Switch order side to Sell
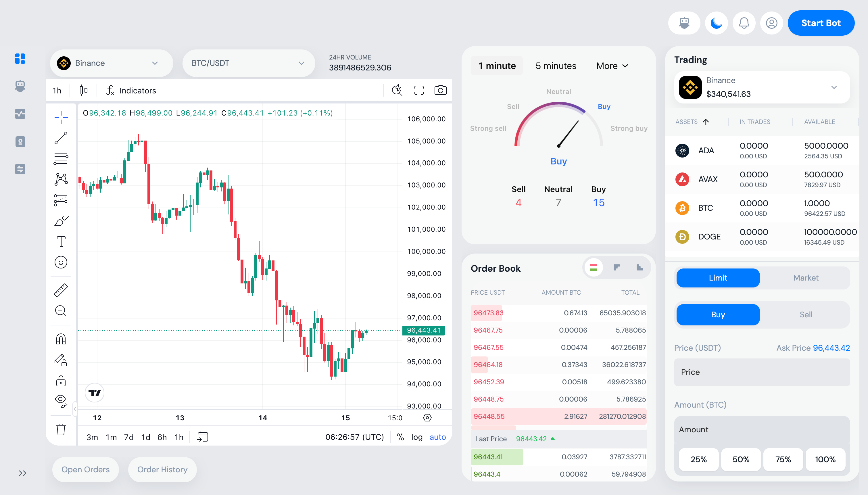 tap(805, 314)
